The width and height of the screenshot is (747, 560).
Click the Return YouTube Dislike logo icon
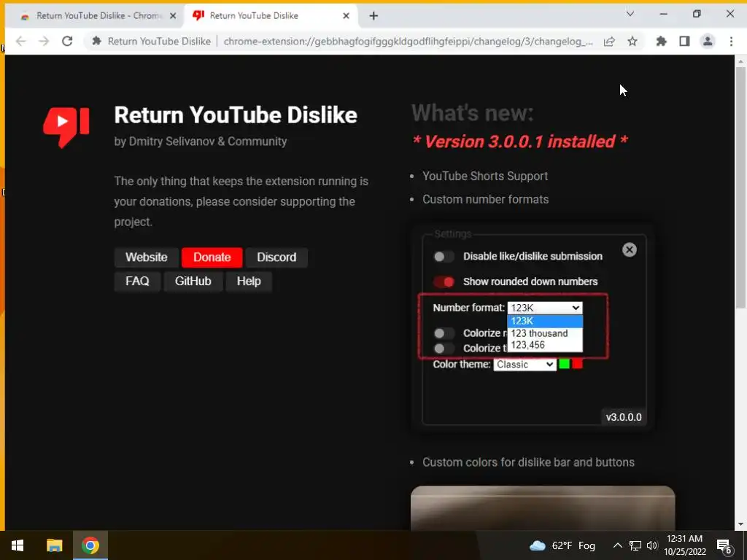click(x=66, y=127)
